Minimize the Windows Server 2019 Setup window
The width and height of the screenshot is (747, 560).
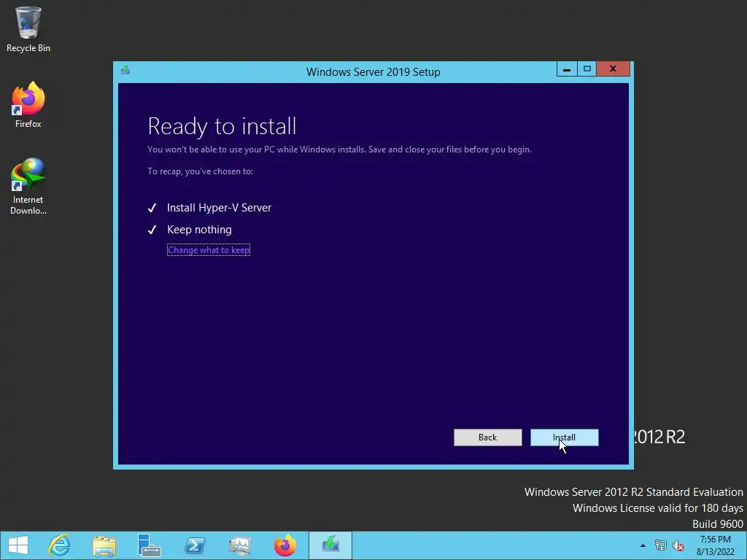click(566, 69)
